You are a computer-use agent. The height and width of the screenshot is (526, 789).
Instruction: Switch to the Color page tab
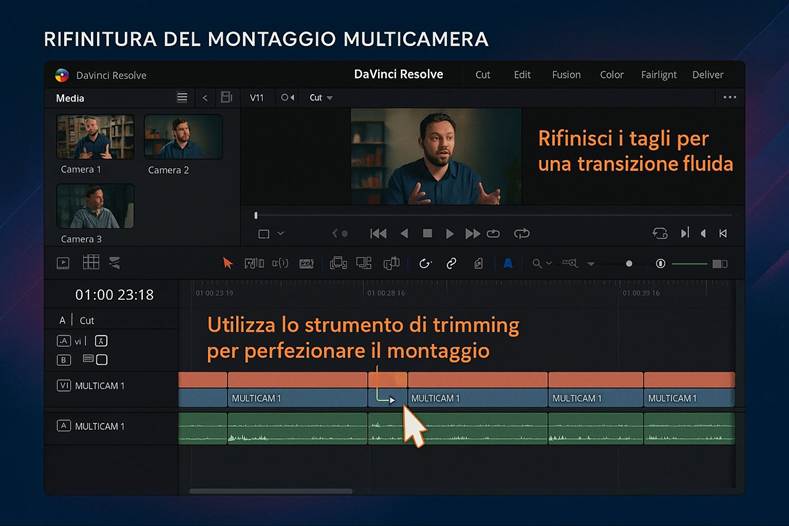click(x=612, y=75)
